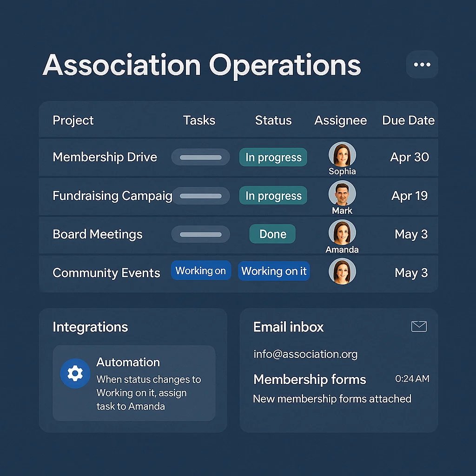Click Membership Drive tasks progress bar

coord(201,157)
